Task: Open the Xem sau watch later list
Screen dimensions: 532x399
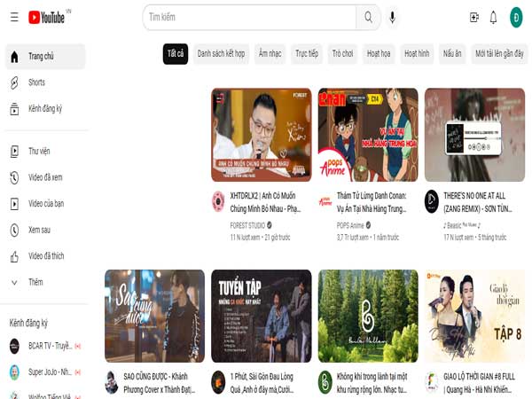Action: (41, 230)
